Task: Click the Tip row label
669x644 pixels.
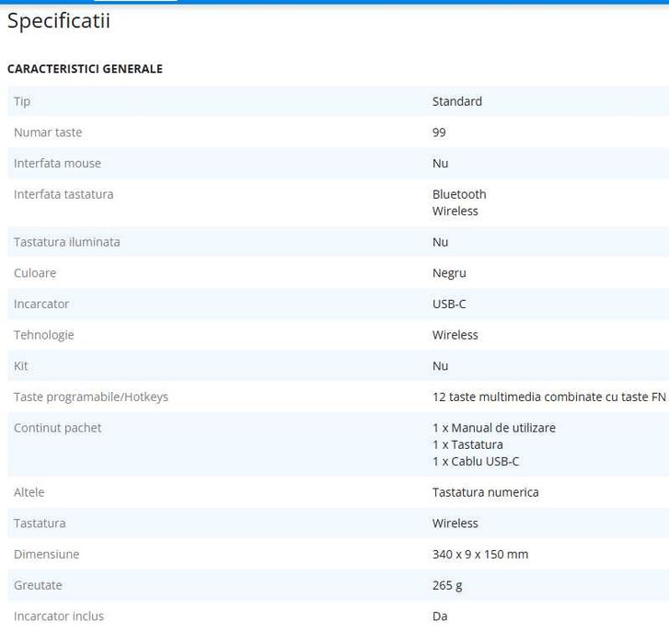Action: click(22, 101)
